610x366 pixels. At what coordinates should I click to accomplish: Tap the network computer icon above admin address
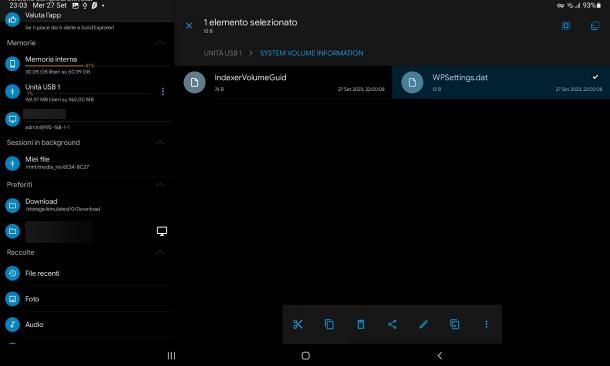[x=12, y=119]
